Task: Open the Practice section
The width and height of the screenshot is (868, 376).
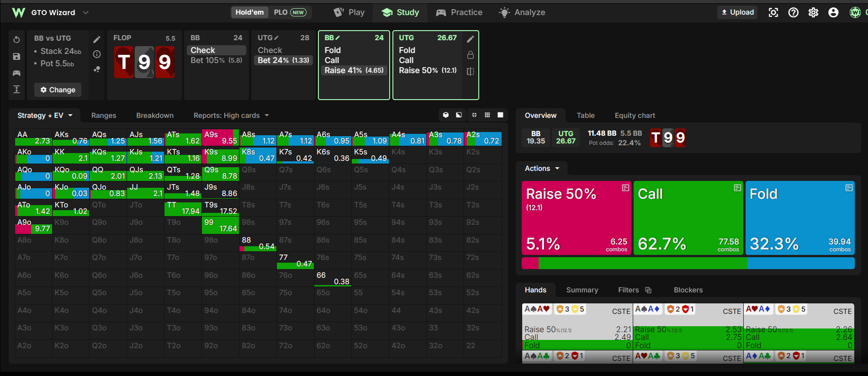Action: click(x=459, y=12)
